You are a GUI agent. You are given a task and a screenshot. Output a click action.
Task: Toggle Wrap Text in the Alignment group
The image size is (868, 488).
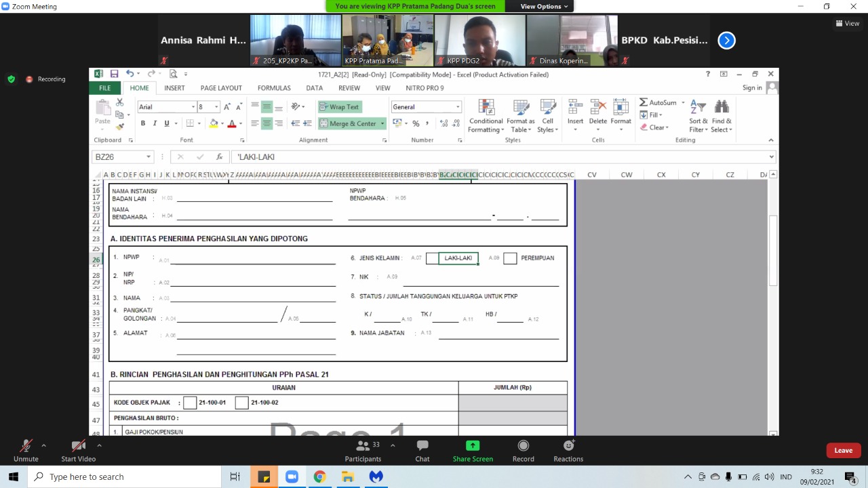pos(339,107)
